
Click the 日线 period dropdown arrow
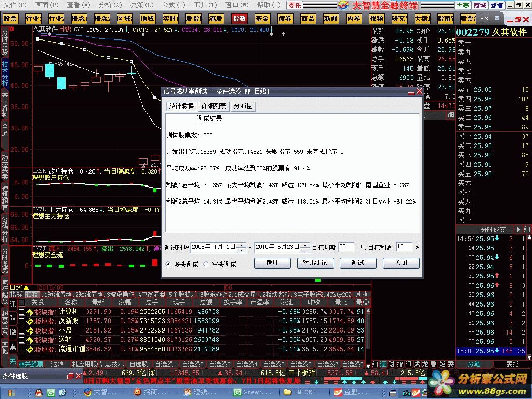click(x=26, y=288)
